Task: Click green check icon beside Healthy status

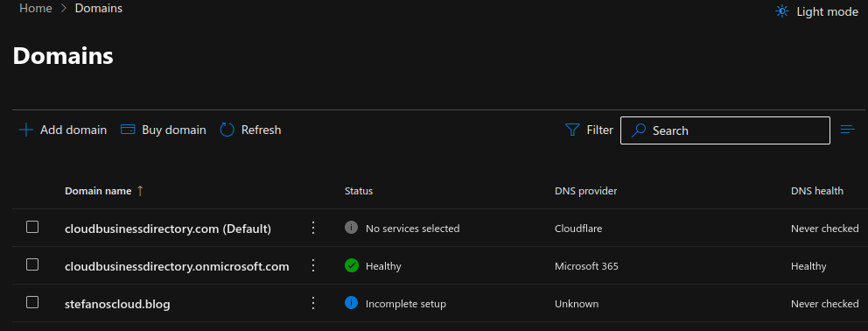Action: click(x=351, y=265)
